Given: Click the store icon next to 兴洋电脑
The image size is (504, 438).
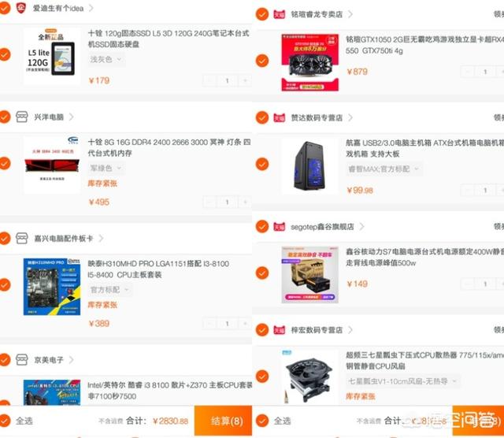Looking at the screenshot, I should (x=21, y=117).
